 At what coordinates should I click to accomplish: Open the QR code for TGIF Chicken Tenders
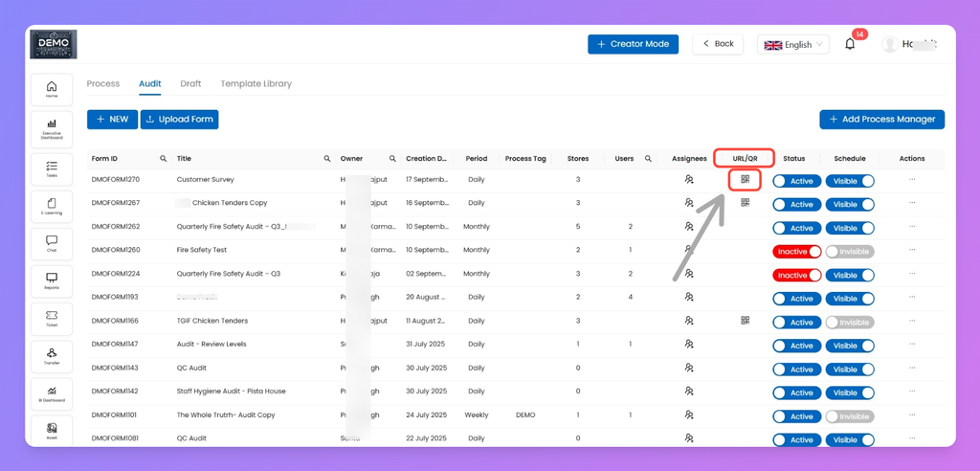tap(745, 321)
